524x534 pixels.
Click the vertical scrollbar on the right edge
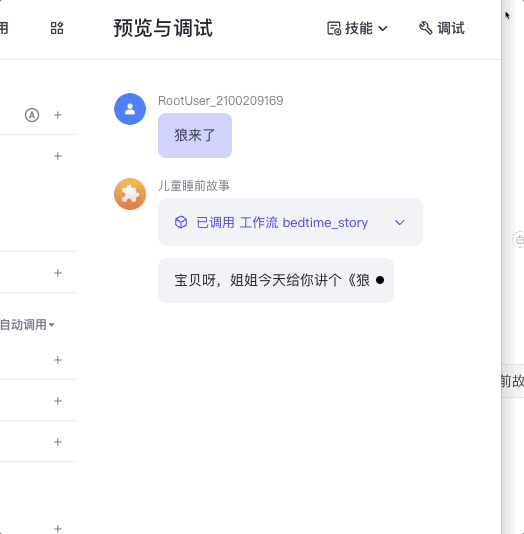click(508, 267)
